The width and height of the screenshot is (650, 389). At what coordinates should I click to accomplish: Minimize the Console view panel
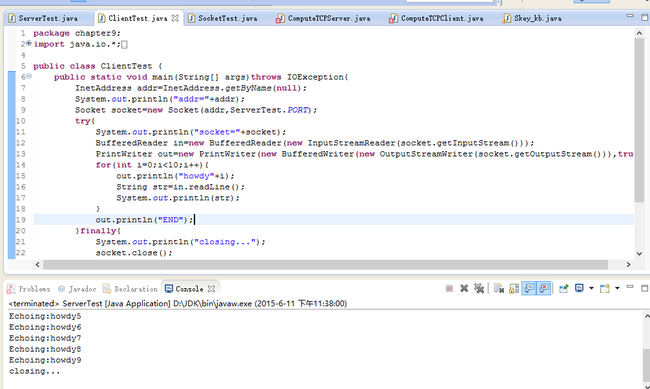[630, 287]
